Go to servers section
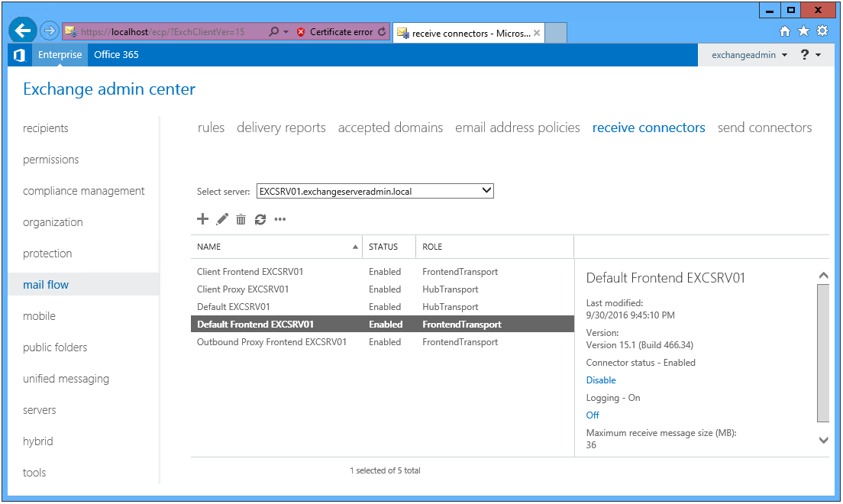Viewport: 843px width, 504px height. pyautogui.click(x=39, y=410)
